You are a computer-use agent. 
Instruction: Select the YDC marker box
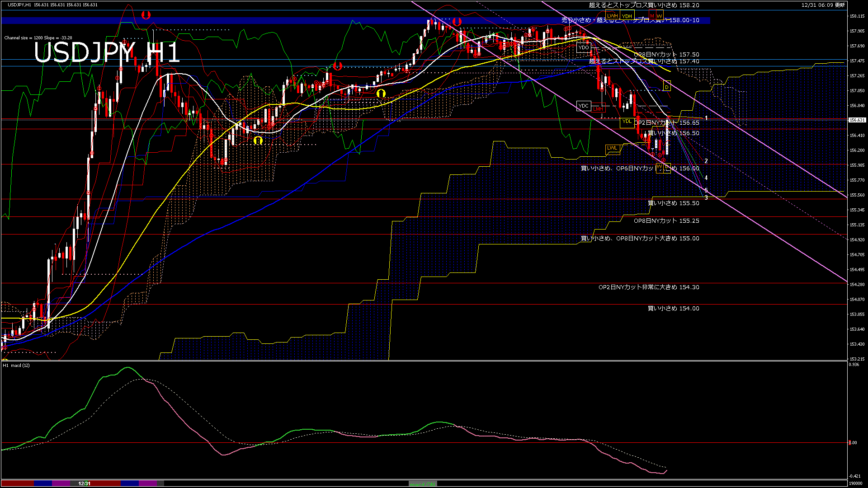[x=584, y=106]
